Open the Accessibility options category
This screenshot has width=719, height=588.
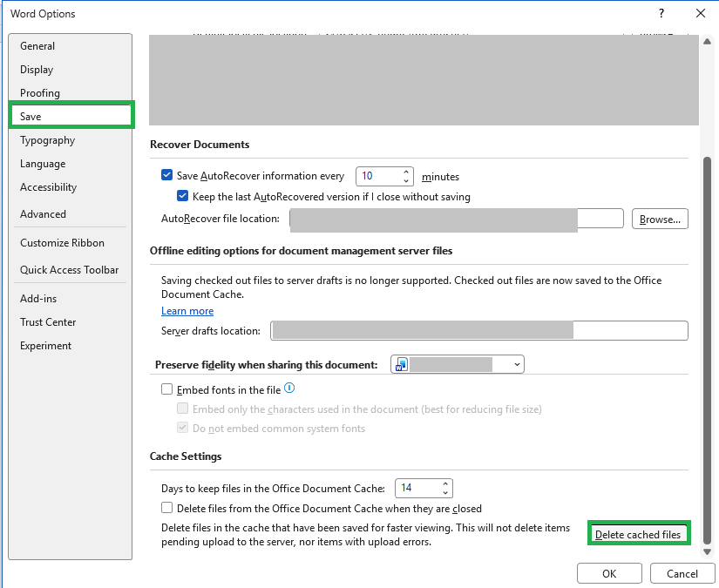point(71,187)
